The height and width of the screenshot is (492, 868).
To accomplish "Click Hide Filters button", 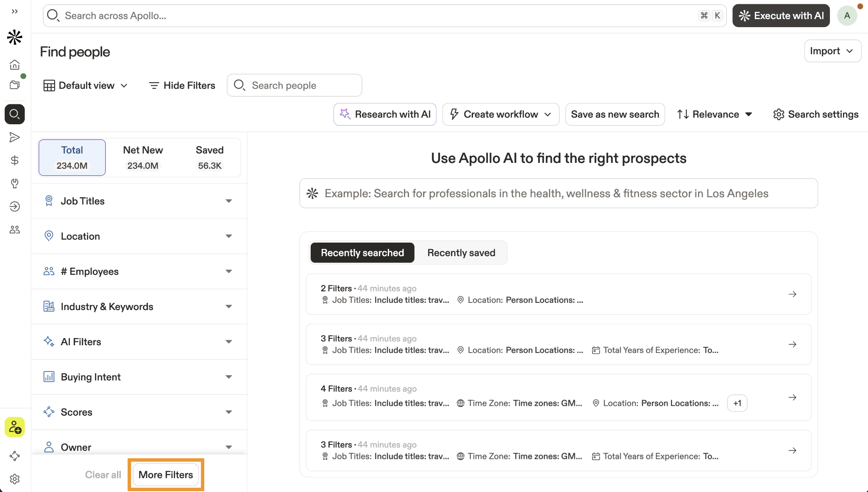I will [x=182, y=86].
